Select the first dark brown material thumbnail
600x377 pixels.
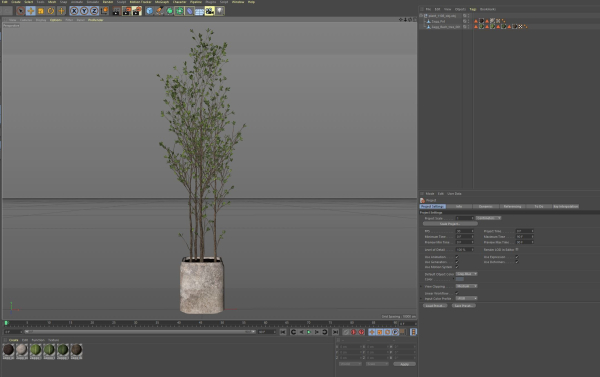[x=8, y=350]
